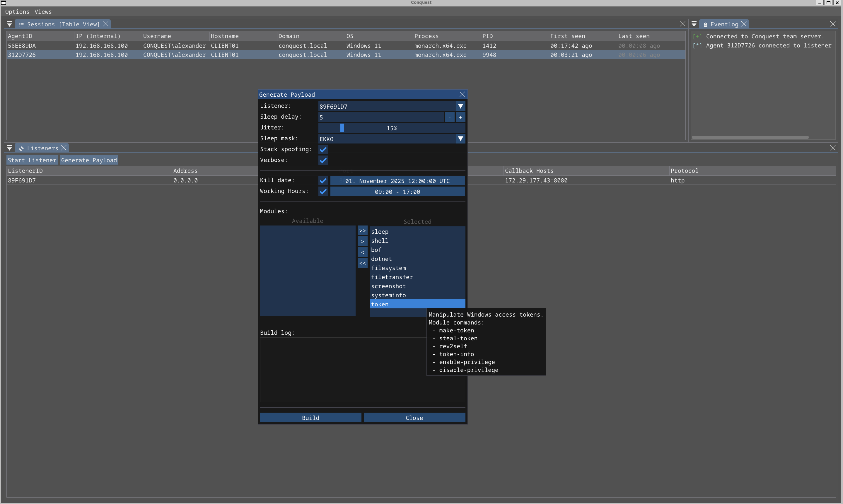Open the Listeners panel docking triangle menu
Screen dimensions: 843x504
tap(9, 148)
